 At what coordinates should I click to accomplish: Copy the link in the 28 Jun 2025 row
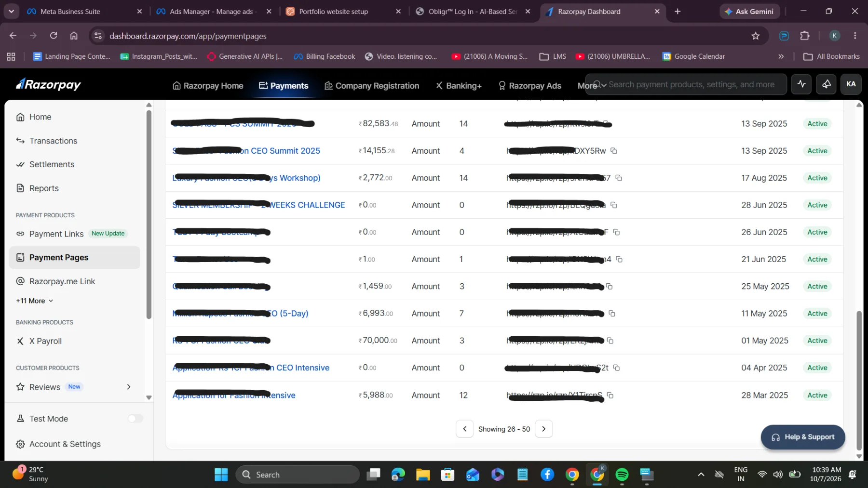coord(614,205)
